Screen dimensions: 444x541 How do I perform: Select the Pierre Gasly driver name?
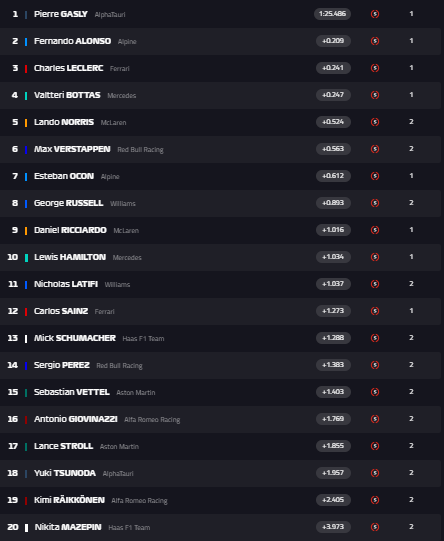tap(61, 14)
